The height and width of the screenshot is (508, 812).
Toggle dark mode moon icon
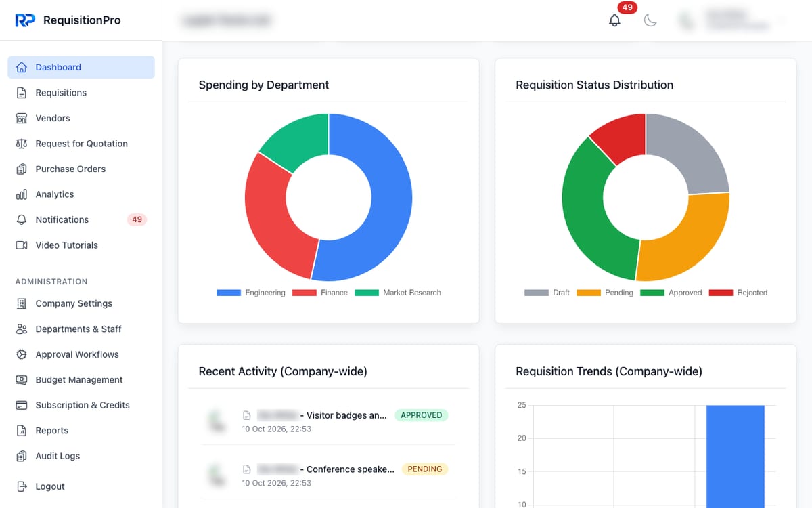tap(650, 20)
